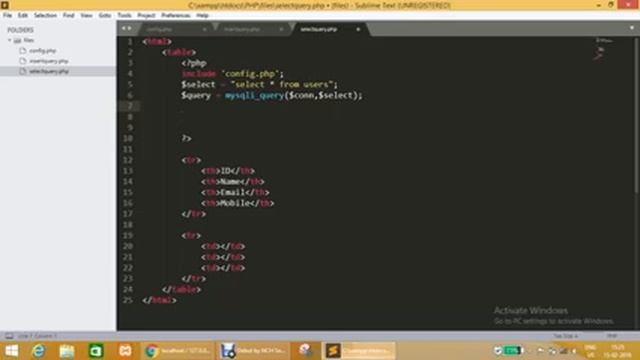Image resolution: width=640 pixels, height=360 pixels.
Task: Click the ID table header text
Action: (225, 171)
